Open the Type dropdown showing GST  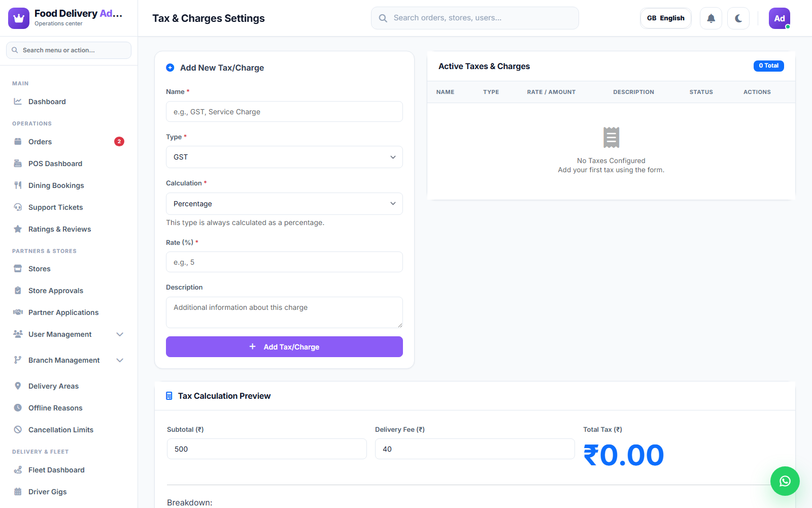click(x=284, y=157)
